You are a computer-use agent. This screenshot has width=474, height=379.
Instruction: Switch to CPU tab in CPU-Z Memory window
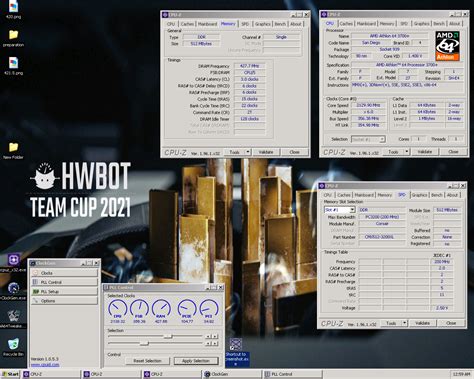[x=171, y=24]
